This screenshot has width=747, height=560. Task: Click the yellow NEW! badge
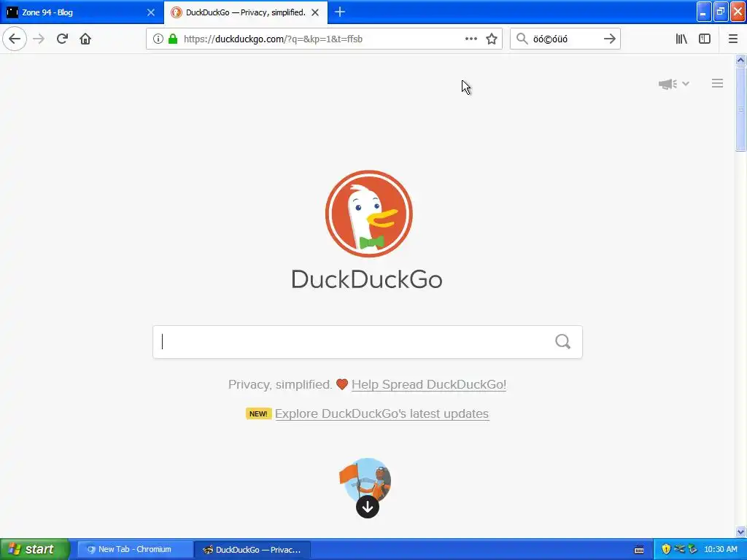click(x=258, y=413)
